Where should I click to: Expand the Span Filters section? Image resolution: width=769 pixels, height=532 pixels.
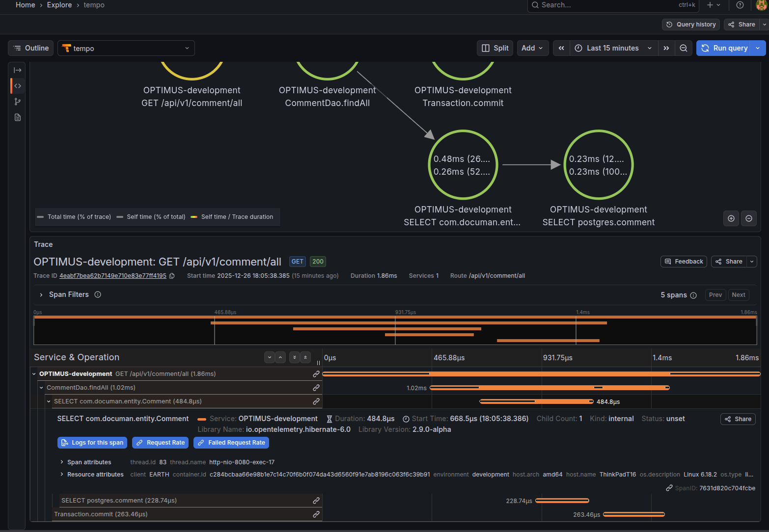[41, 295]
